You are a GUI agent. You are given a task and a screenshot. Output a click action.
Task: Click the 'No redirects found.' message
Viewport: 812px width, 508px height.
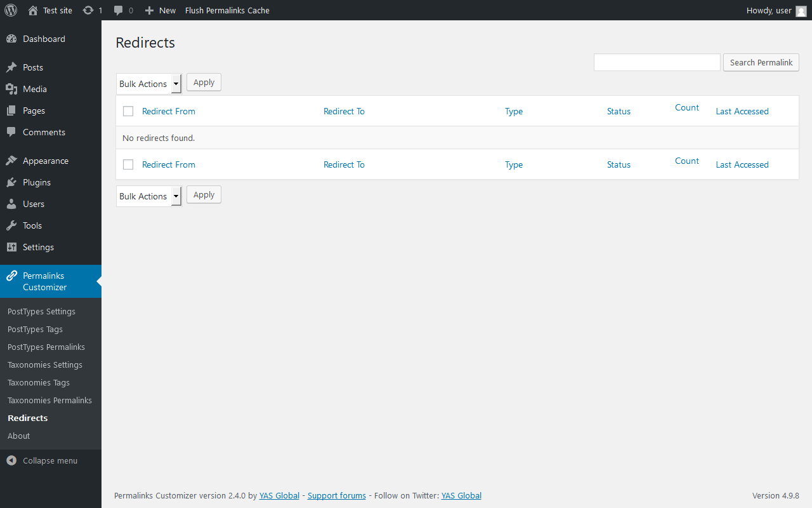coord(159,138)
